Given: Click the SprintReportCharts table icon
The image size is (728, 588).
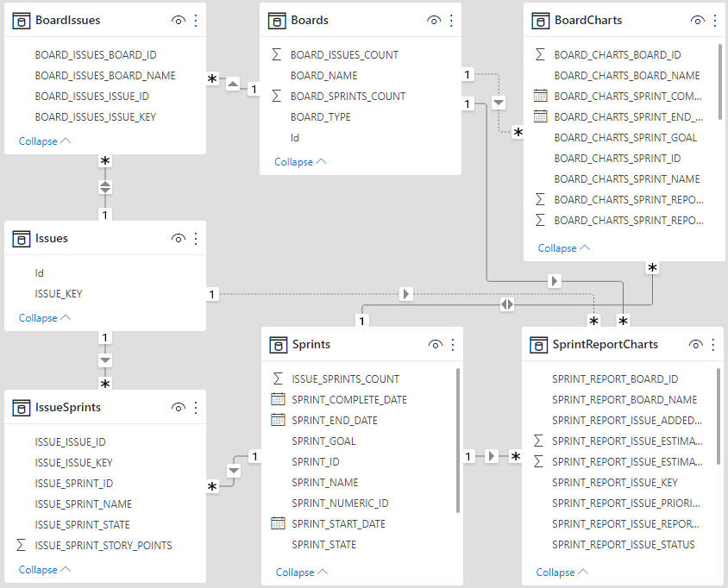Looking at the screenshot, I should point(538,345).
